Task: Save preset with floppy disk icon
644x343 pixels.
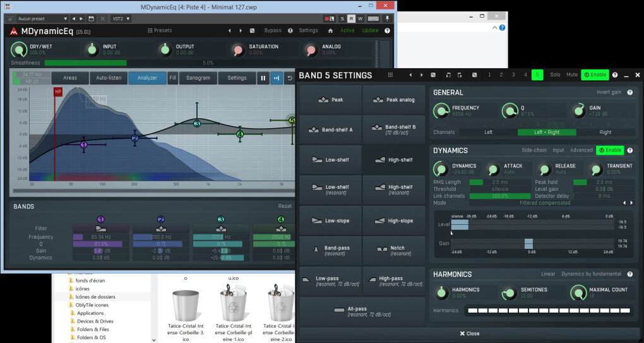Action: point(91,18)
